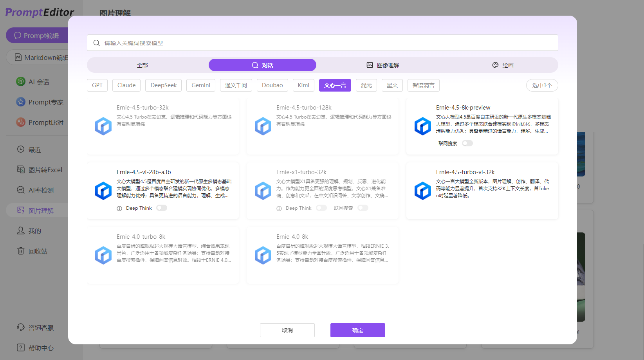This screenshot has width=644, height=360.
Task: Toggle Deep Think for Ernie-4.5-vl-28b-a3b
Action: coord(161,208)
